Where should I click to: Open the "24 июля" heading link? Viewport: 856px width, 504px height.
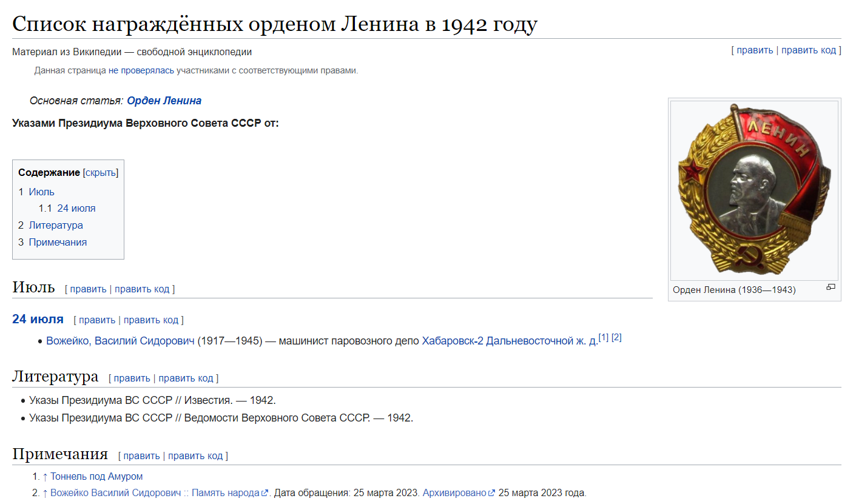pos(38,319)
